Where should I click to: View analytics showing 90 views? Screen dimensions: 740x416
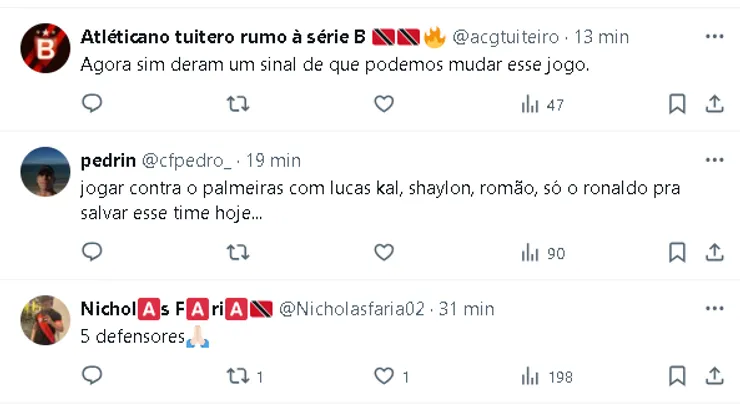point(543,254)
